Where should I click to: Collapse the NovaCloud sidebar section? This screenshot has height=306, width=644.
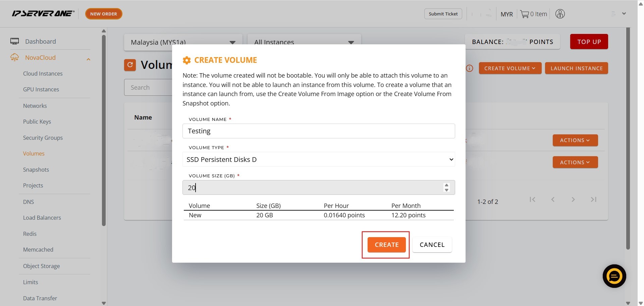tap(88, 59)
